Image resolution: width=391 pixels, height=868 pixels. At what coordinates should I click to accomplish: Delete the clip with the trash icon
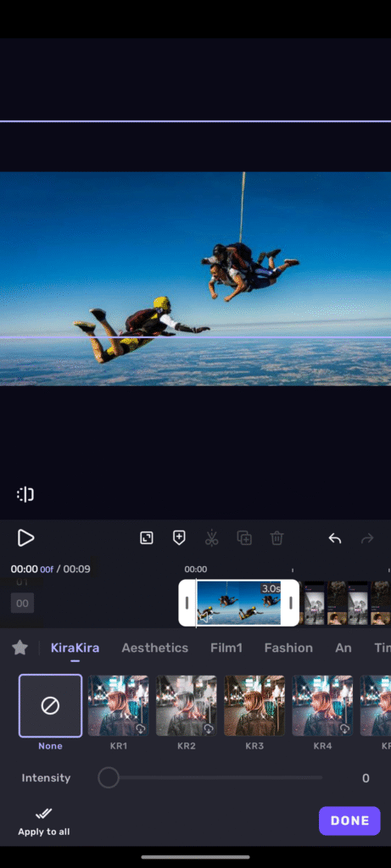[x=276, y=537]
